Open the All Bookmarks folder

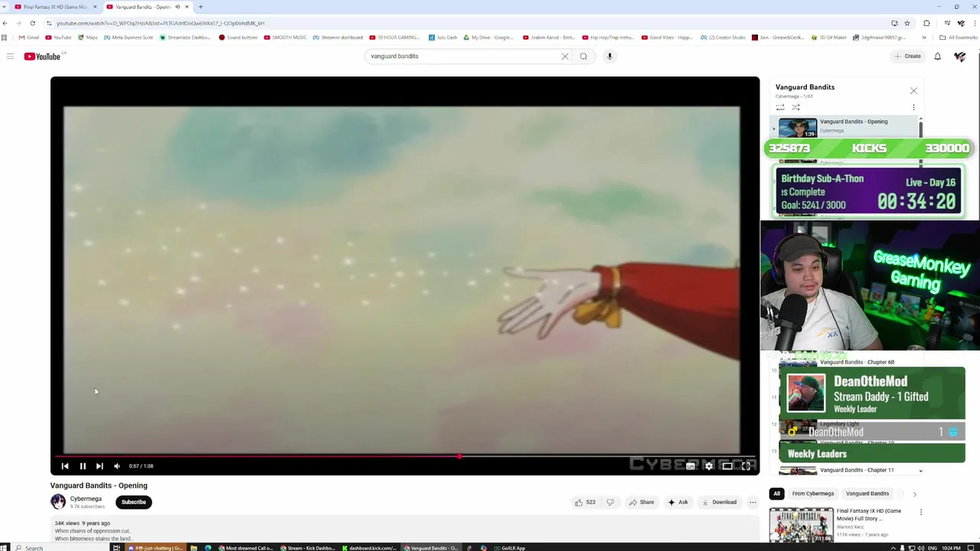click(959, 37)
